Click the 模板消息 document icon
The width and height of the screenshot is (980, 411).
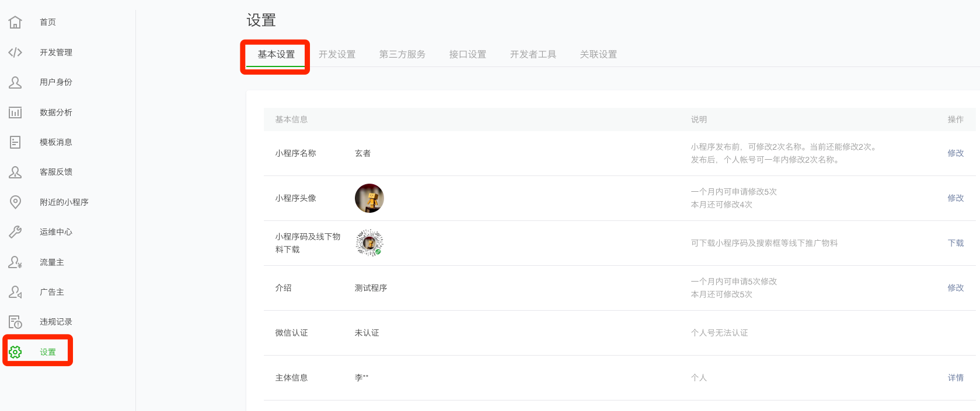point(15,142)
